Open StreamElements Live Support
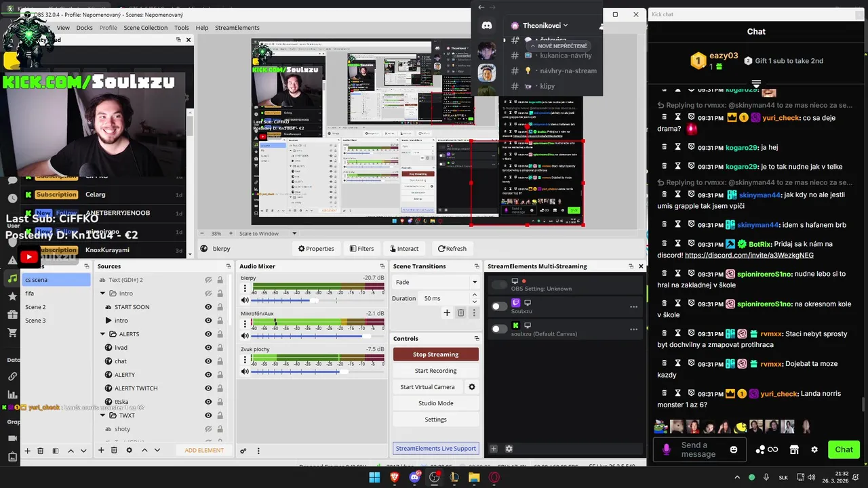The width and height of the screenshot is (868, 488). coord(436,448)
